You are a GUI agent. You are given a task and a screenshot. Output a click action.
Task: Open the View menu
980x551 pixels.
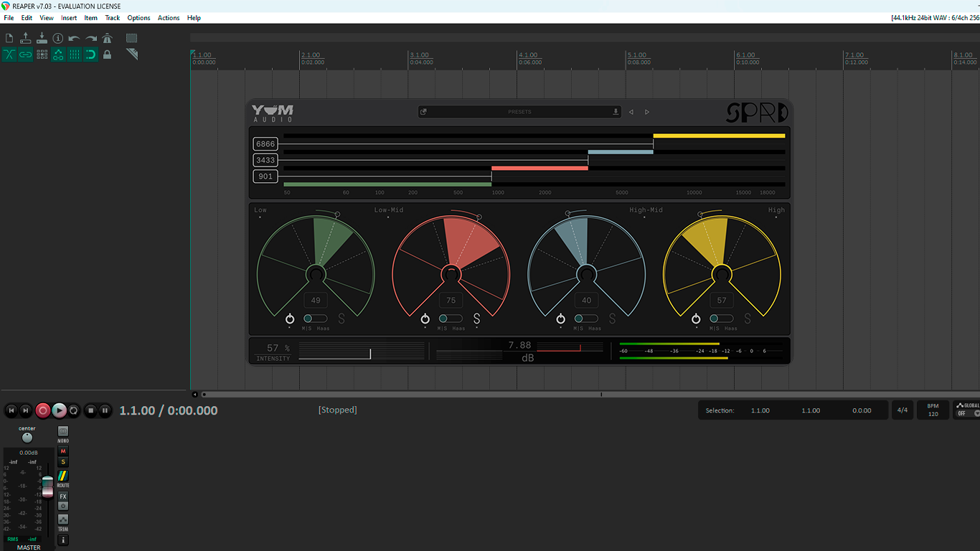[x=47, y=18]
